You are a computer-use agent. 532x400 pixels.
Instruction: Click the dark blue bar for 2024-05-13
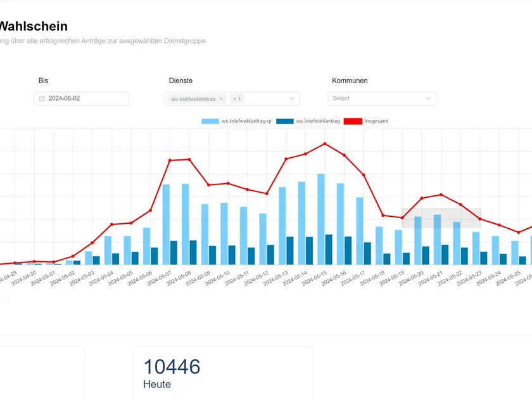[289, 250]
